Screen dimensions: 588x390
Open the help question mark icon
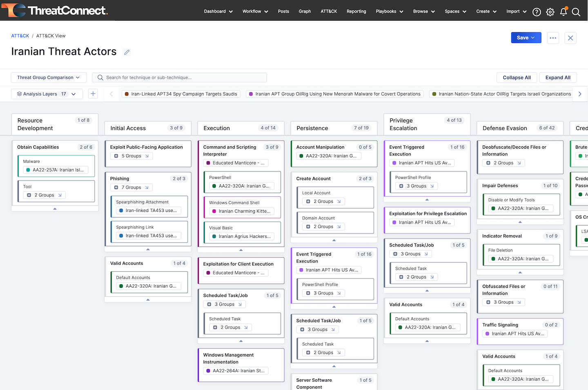pyautogui.click(x=537, y=12)
